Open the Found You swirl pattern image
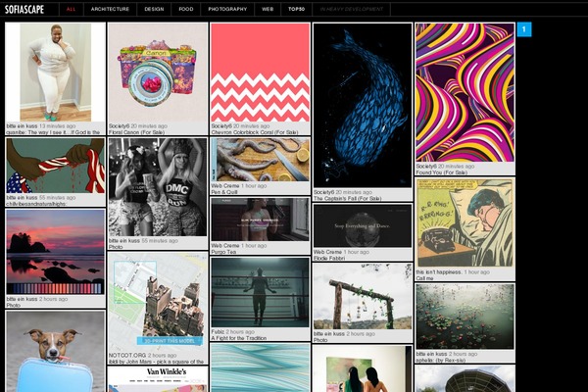This screenshot has width=588, height=392. coord(465,93)
